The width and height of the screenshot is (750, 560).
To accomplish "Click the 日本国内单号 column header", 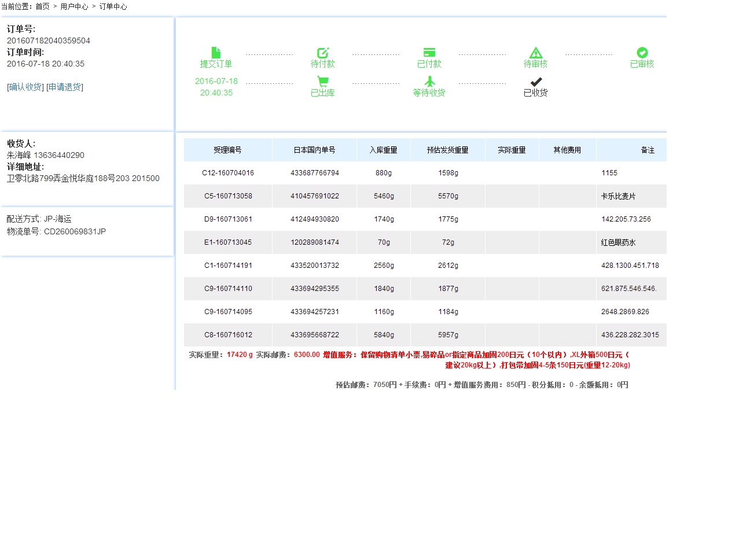I will pyautogui.click(x=315, y=150).
